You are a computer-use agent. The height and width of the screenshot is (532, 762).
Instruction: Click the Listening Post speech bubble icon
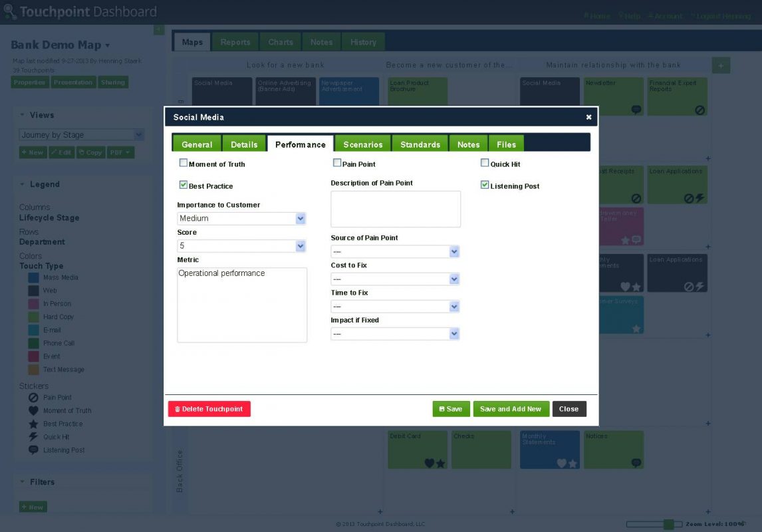(x=33, y=450)
